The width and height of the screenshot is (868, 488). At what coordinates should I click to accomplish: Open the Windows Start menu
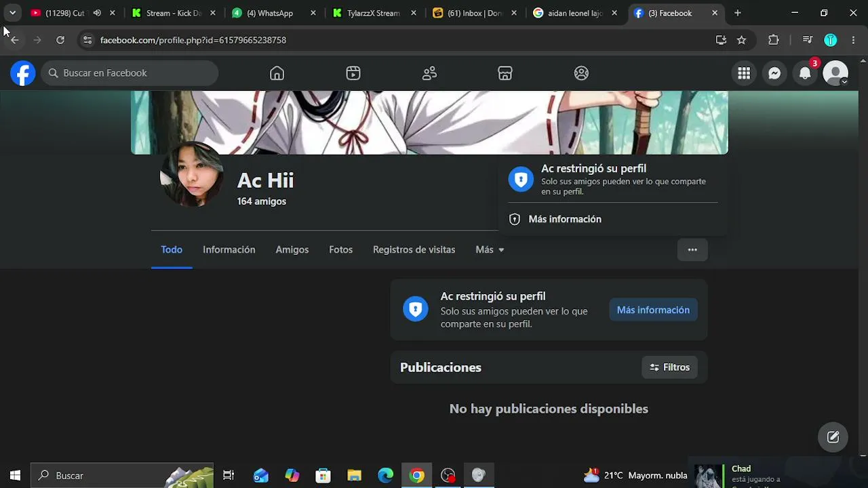coord(15,476)
